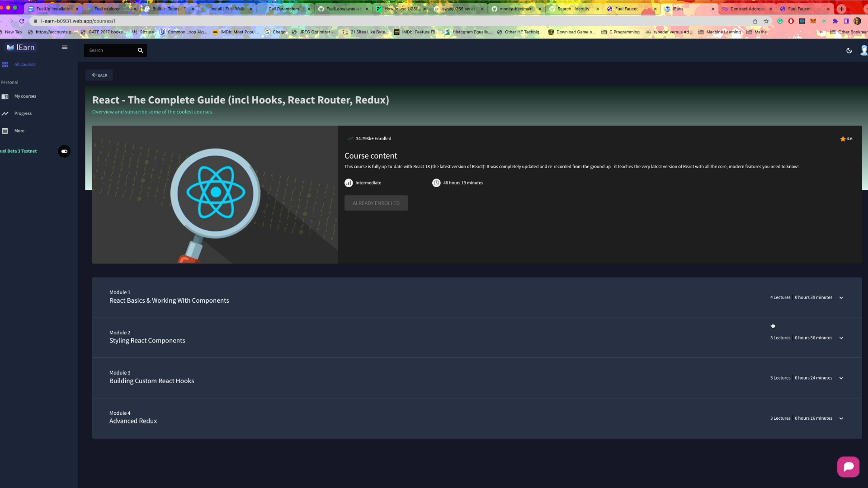Click the enrolled trend arrow icon

(350, 139)
